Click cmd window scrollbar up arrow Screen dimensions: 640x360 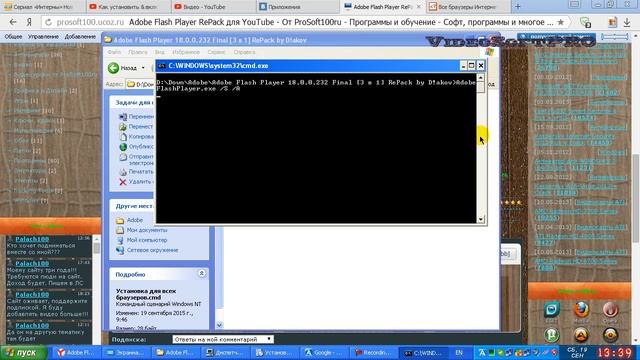pyautogui.click(x=480, y=78)
